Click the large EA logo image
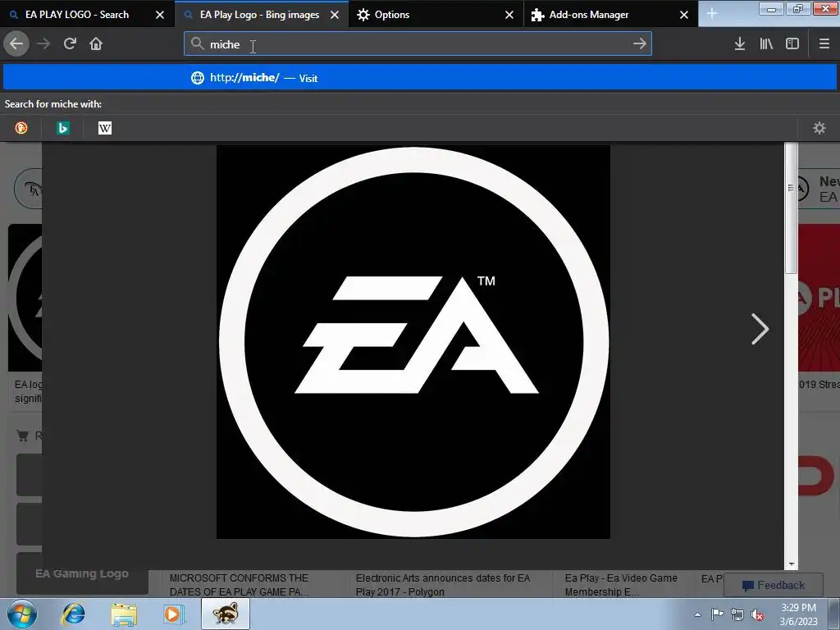 (x=413, y=342)
